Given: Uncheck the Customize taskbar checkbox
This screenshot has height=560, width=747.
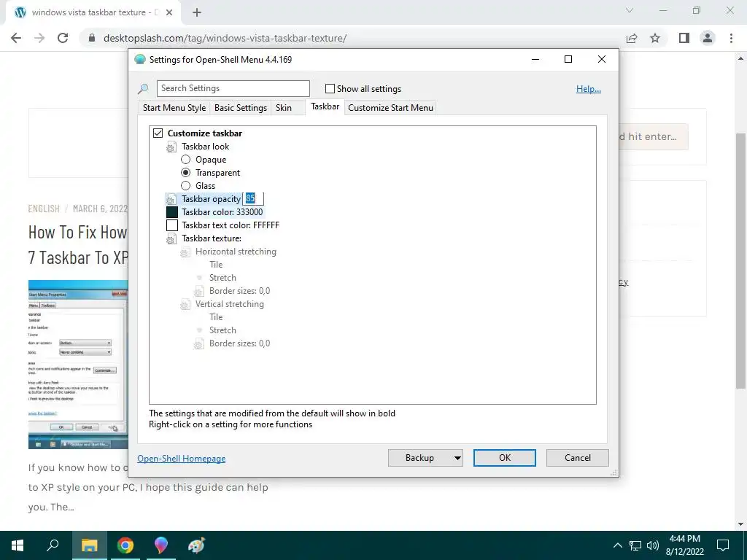Looking at the screenshot, I should pyautogui.click(x=158, y=133).
